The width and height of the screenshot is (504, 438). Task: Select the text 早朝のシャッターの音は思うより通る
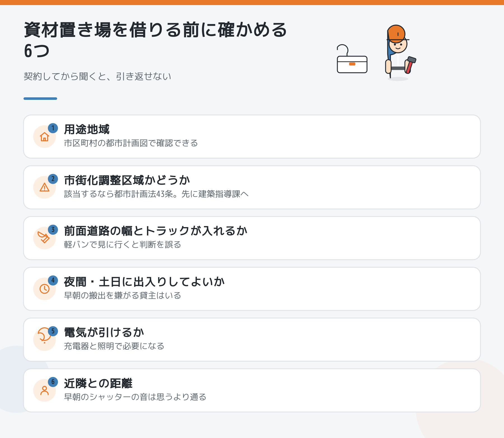pyautogui.click(x=135, y=397)
